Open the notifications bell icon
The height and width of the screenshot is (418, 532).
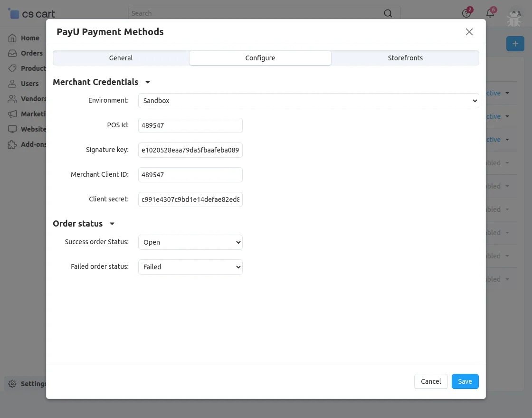(x=490, y=13)
